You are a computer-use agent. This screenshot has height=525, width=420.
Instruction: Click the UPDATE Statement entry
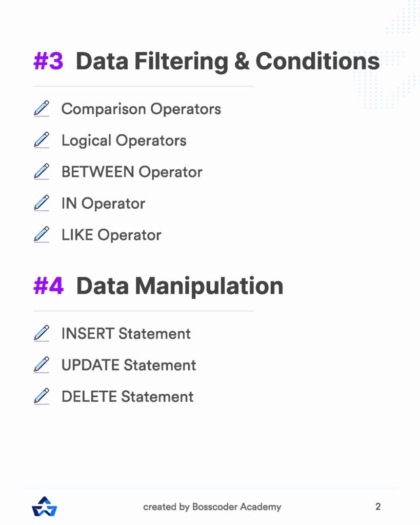click(128, 365)
